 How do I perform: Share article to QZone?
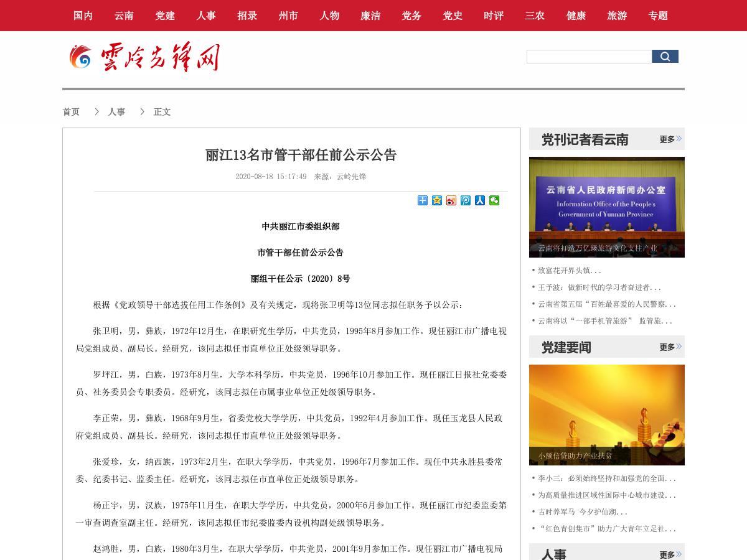436,200
